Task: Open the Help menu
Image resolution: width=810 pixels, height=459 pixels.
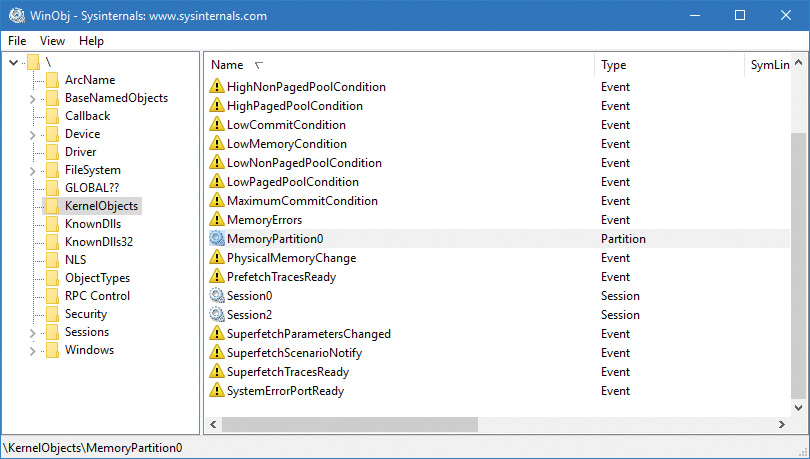Action: [91, 41]
